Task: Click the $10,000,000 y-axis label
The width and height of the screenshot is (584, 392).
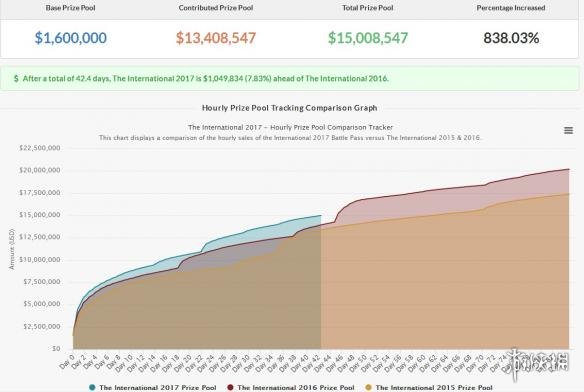Action: click(x=40, y=259)
